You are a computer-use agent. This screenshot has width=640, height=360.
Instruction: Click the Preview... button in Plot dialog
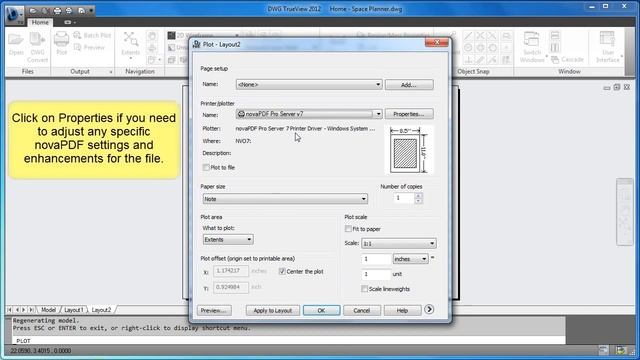coord(214,311)
